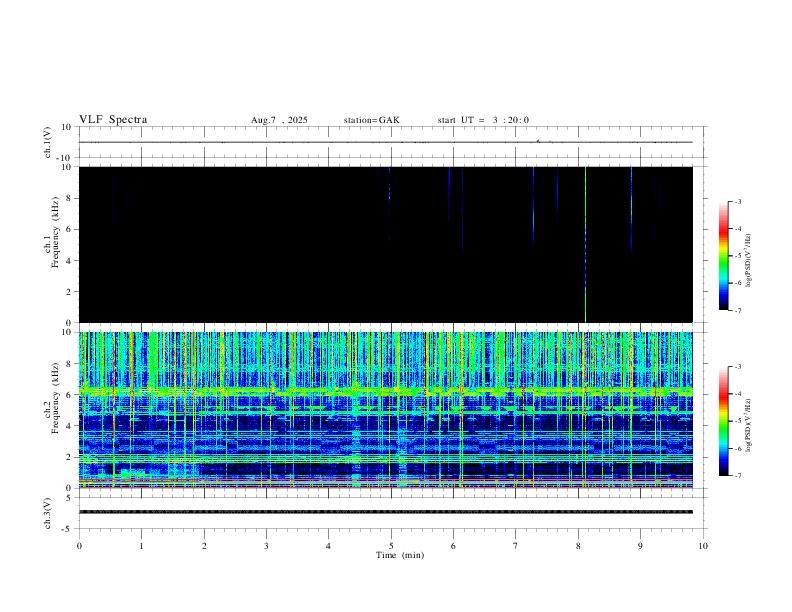This screenshot has width=792, height=612.
Task: Click time axis tick label '3'
Action: tap(266, 546)
